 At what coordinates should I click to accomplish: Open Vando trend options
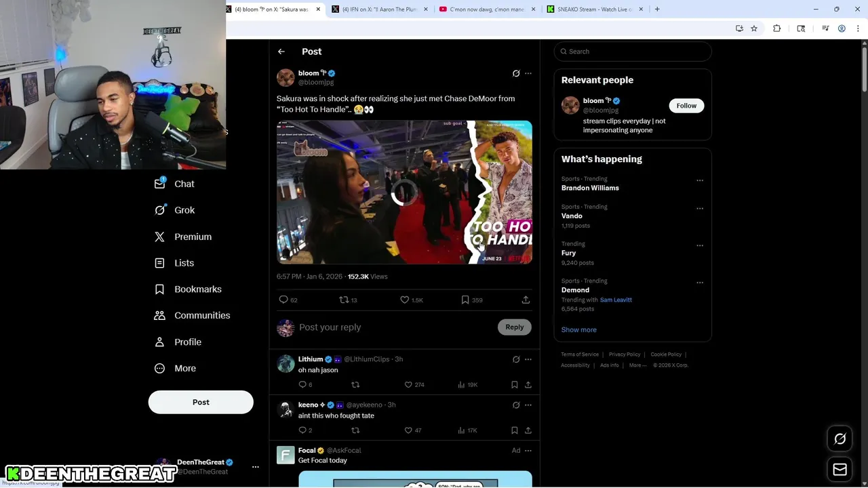point(700,209)
